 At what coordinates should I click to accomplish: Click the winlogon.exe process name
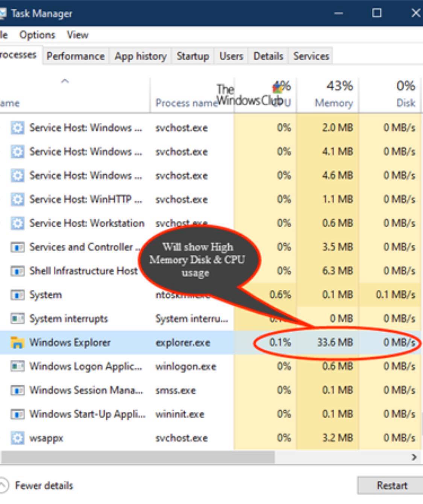pyautogui.click(x=186, y=367)
